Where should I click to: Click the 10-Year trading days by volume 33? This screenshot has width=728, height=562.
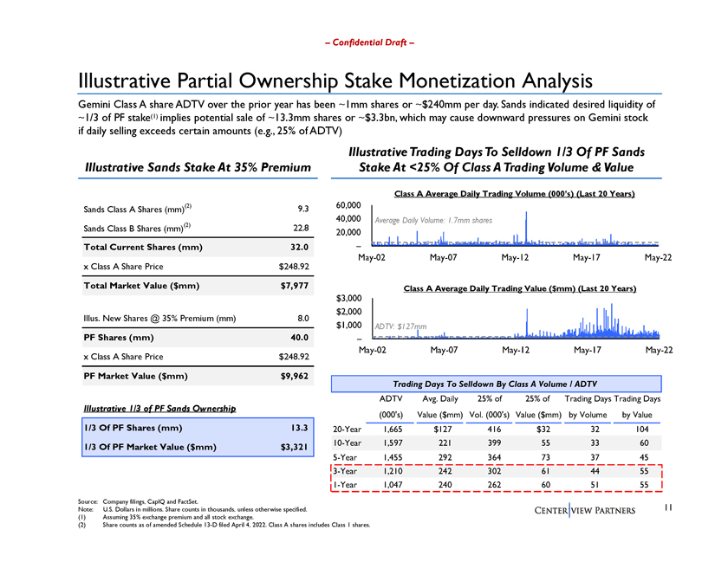[595, 443]
